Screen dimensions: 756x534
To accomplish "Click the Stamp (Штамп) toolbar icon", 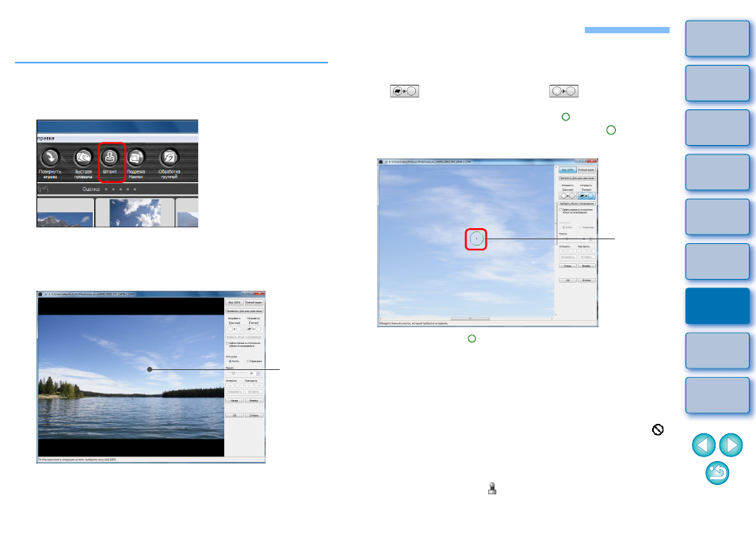I will [x=110, y=157].
